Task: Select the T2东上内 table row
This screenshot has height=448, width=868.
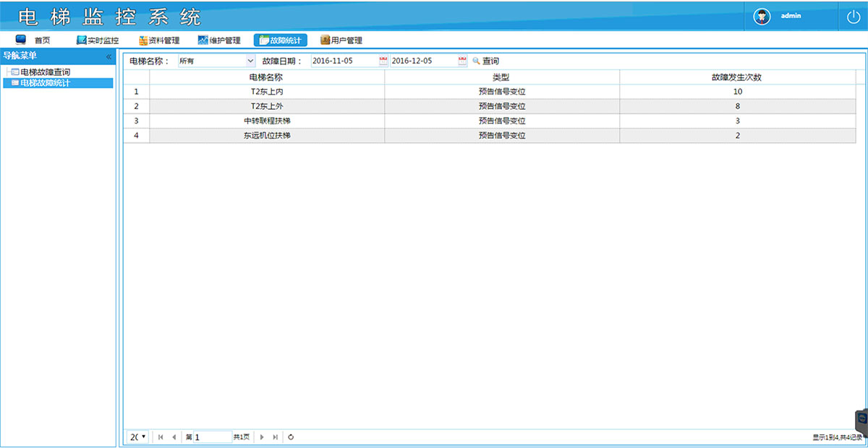Action: pyautogui.click(x=266, y=92)
